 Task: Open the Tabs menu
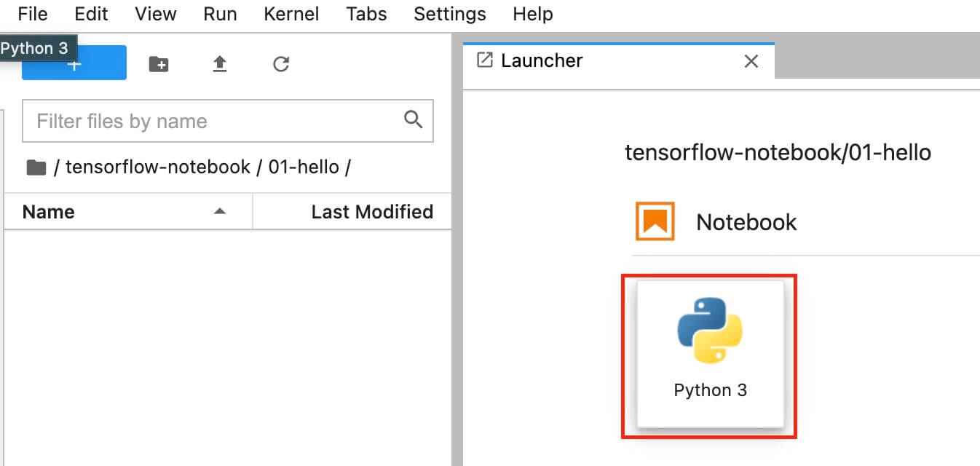[x=366, y=14]
